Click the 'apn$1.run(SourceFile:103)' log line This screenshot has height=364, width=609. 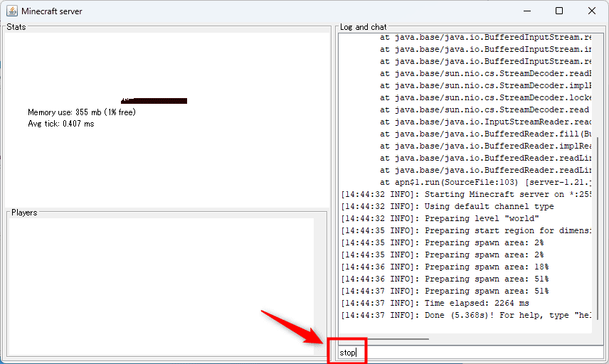click(x=485, y=182)
